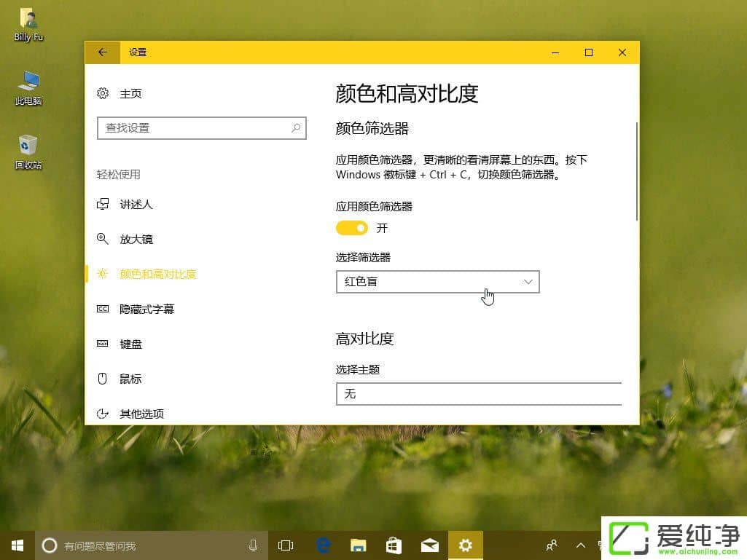Select the 隐藏式字幕 CC icon
Viewport: 747px width, 560px height.
click(103, 309)
